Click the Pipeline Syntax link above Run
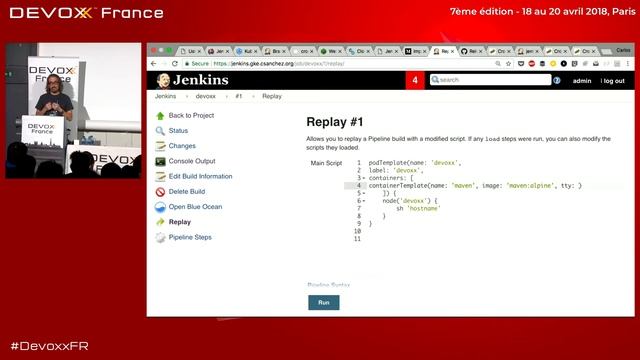Screen dimensions: 640x360 point(329,285)
